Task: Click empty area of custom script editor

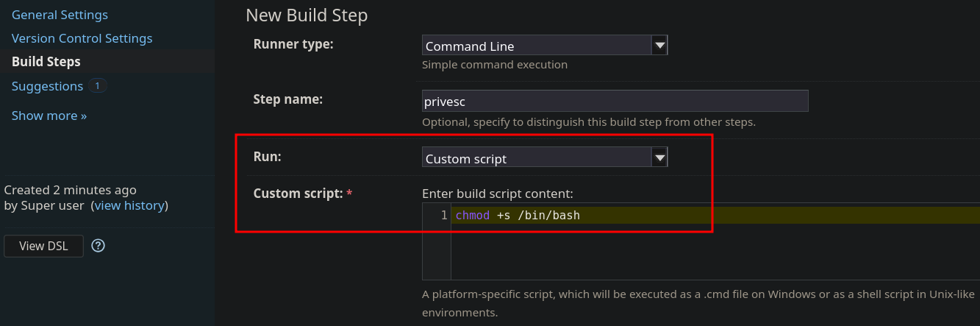Action: [x=713, y=252]
